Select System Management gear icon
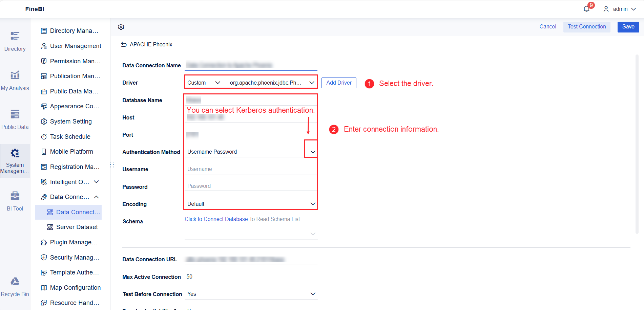 tap(15, 153)
